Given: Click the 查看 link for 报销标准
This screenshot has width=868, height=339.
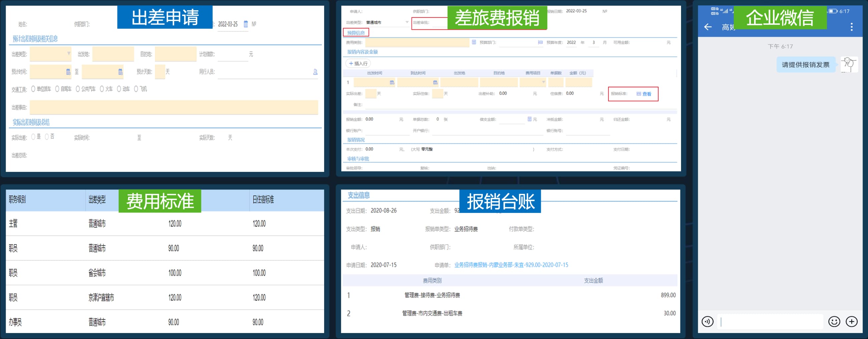Looking at the screenshot, I should click(x=647, y=94).
